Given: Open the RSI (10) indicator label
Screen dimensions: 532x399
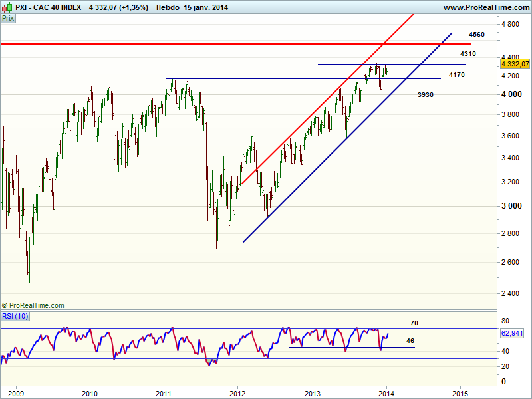Looking at the screenshot, I should (x=15, y=316).
